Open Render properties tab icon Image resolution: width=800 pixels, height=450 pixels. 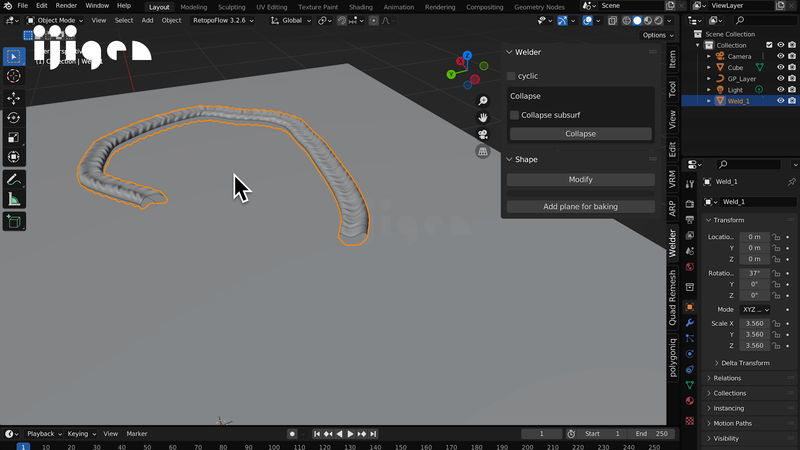(690, 204)
